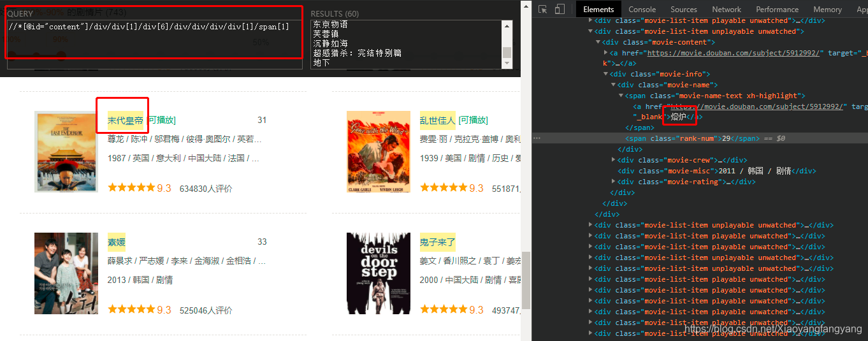The height and width of the screenshot is (341, 868).
Task: Click the 2013 / 韩国 / 剧情 info line
Action: pos(140,280)
